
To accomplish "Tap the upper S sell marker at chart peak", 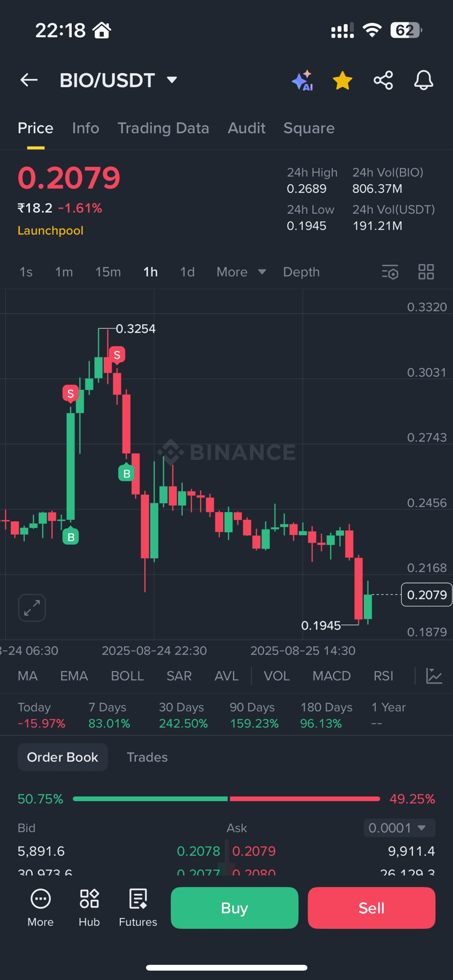I will click(117, 355).
